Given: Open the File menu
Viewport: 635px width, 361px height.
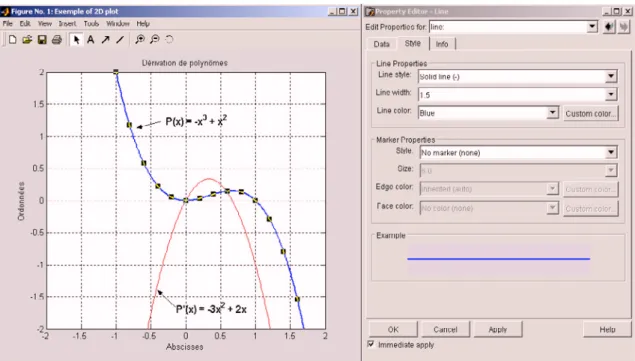Looking at the screenshot, I should 8,23.
